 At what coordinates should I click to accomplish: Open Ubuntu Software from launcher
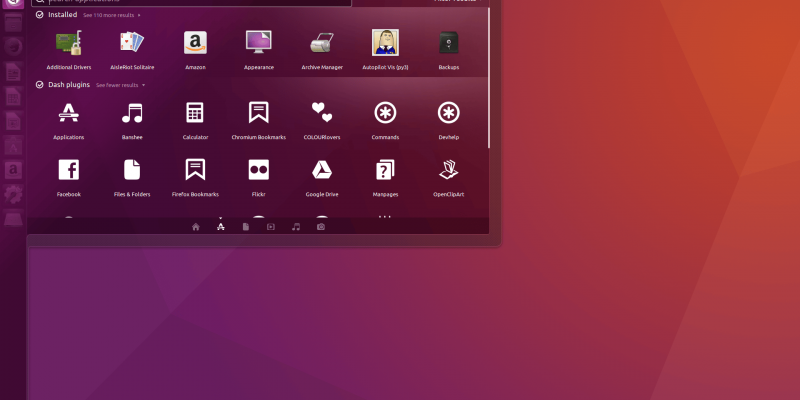tap(13, 145)
